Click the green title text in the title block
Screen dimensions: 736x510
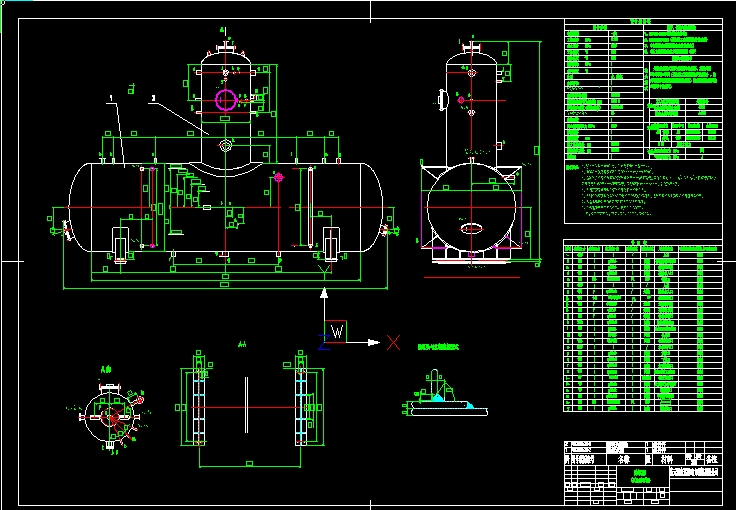coord(643,476)
